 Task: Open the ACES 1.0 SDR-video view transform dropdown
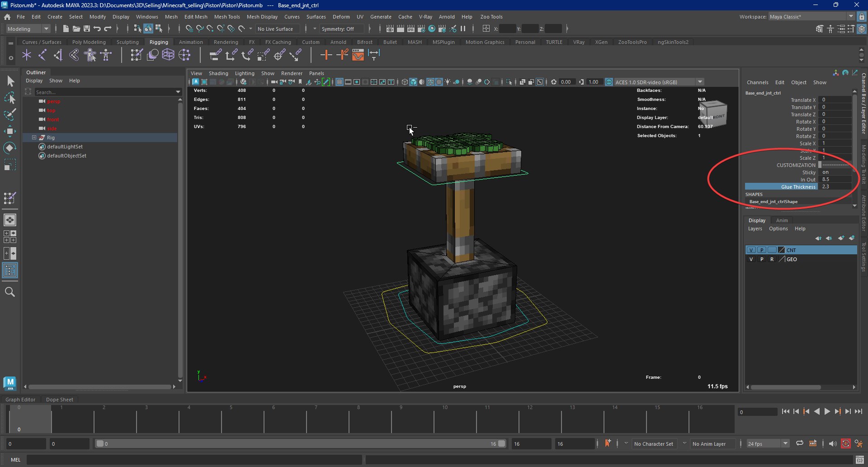pos(659,82)
